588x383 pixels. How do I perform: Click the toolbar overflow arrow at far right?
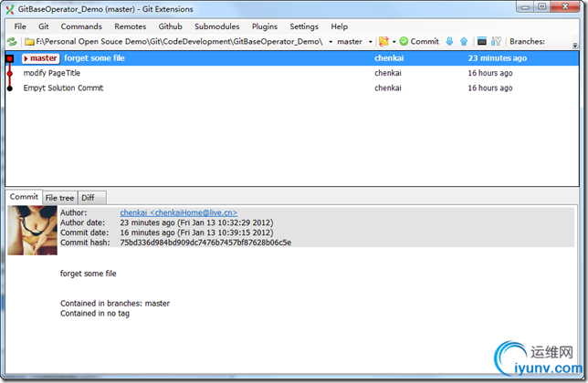575,46
